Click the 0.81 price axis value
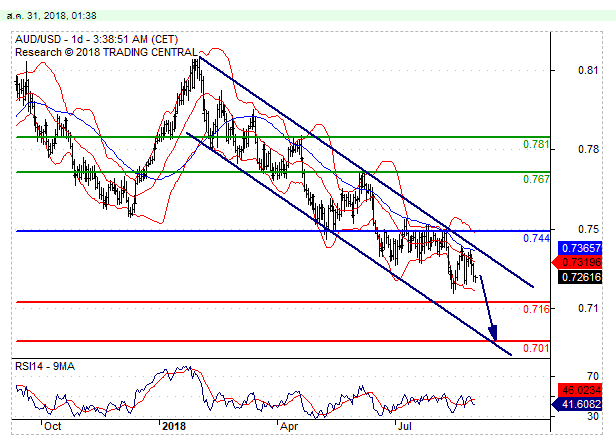The width and height of the screenshot is (616, 448). click(x=588, y=70)
